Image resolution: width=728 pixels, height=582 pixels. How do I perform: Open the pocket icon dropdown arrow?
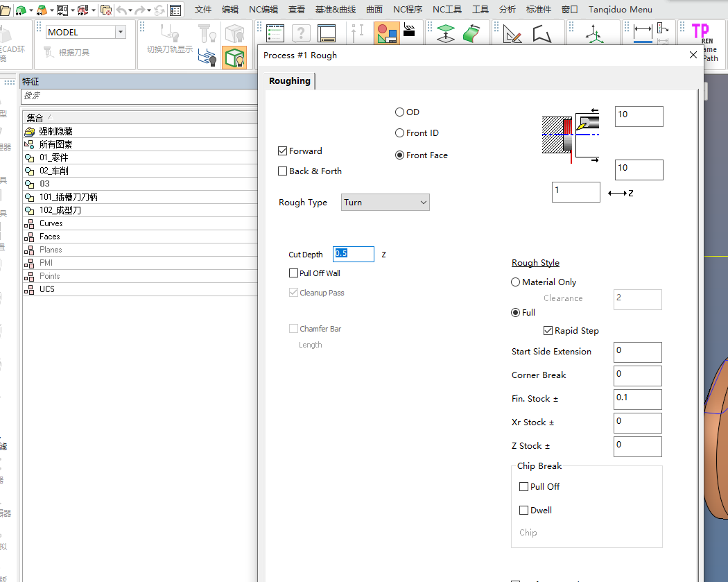pyautogui.click(x=72, y=10)
